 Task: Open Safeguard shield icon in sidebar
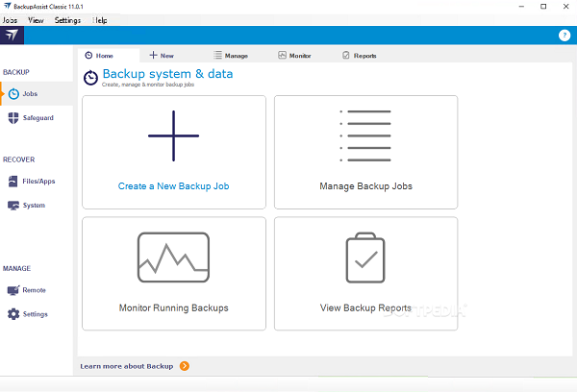[x=13, y=118]
